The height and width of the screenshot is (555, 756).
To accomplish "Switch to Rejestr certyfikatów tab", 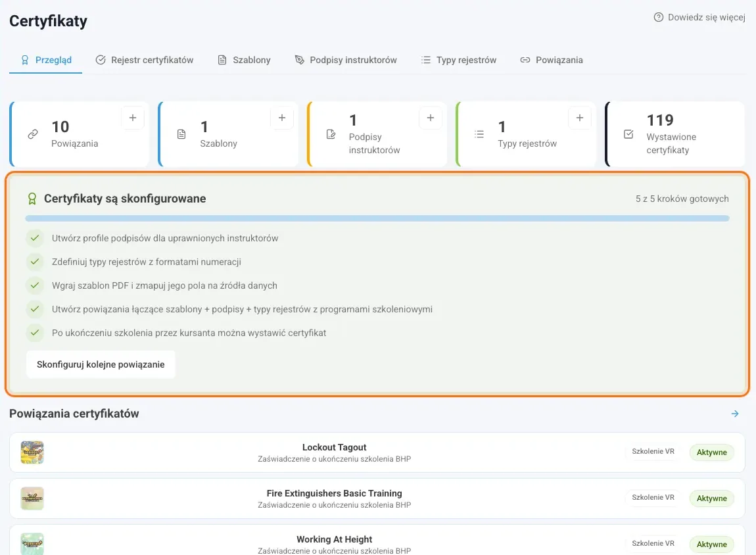I will pyautogui.click(x=145, y=60).
